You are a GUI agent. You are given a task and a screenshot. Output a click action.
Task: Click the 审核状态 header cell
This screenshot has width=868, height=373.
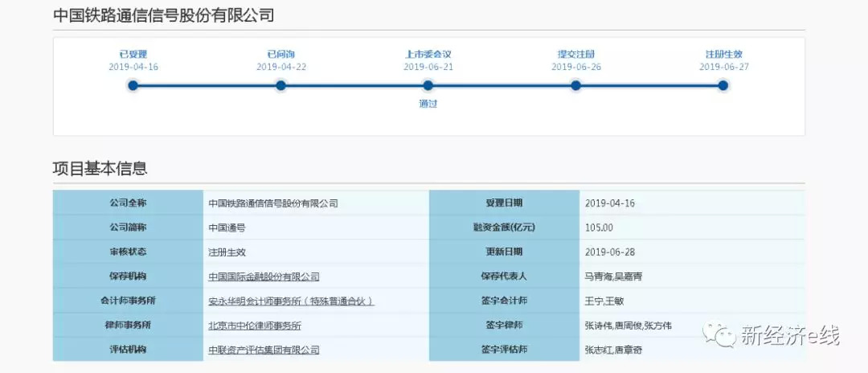pos(128,252)
